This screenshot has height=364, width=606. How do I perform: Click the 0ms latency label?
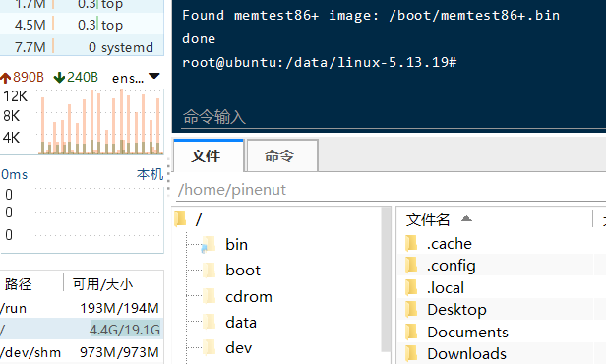click(x=15, y=174)
